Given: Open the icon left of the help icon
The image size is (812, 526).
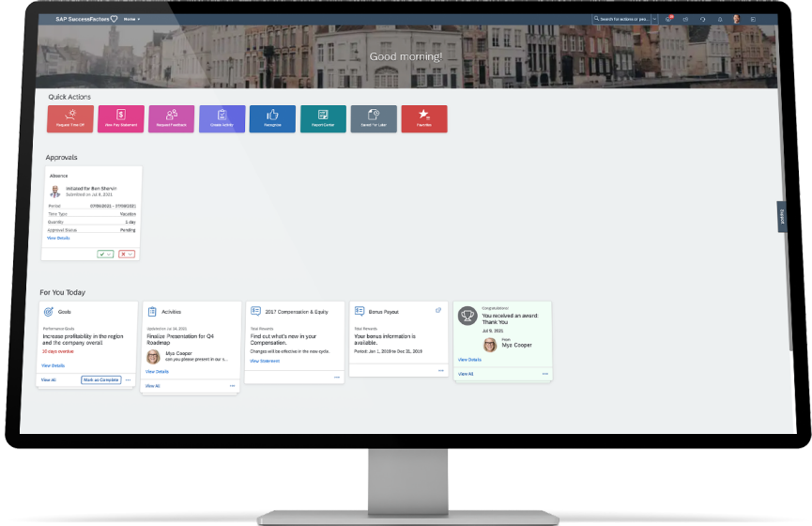Looking at the screenshot, I should pyautogui.click(x=685, y=19).
